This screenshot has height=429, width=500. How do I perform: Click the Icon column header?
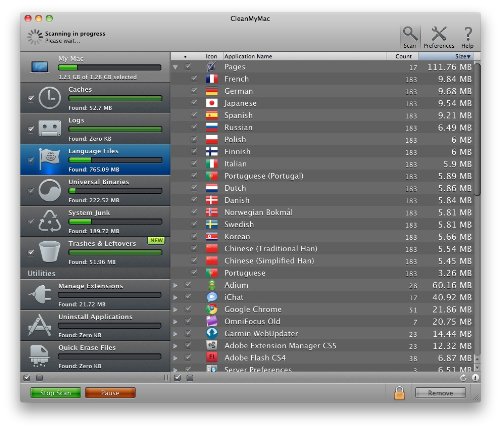pos(211,56)
